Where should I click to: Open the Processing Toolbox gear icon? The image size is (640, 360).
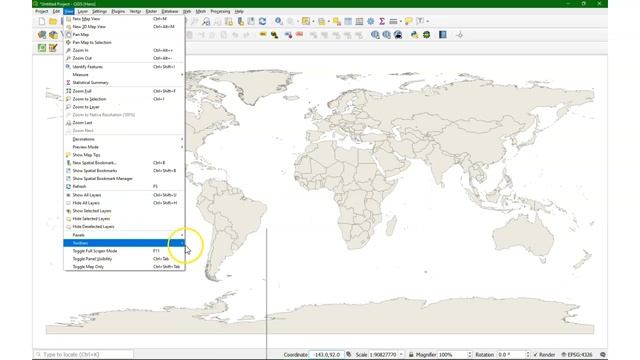pos(371,21)
